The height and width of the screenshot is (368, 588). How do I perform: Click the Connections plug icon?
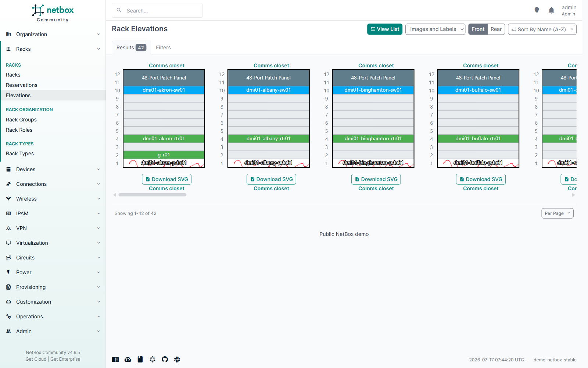(x=8, y=184)
